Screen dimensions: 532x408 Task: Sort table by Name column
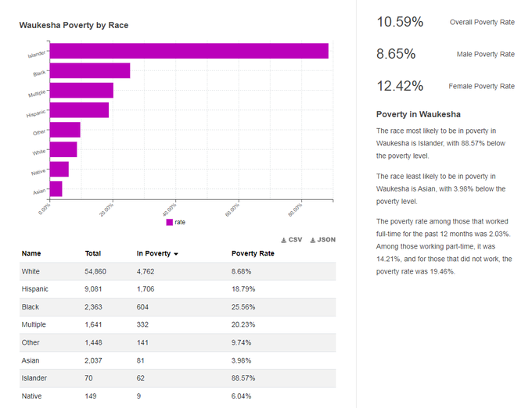[x=31, y=253]
